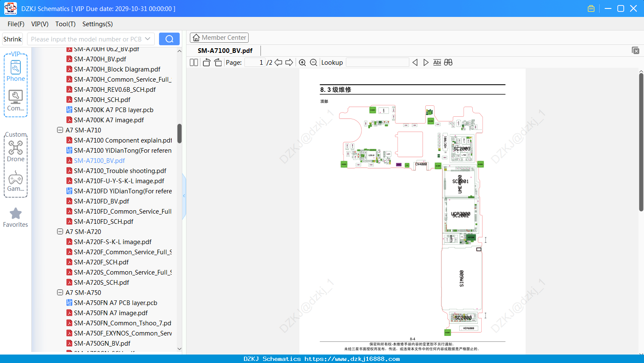
Task: Close tabs with the top-right panel icon
Action: pyautogui.click(x=636, y=50)
